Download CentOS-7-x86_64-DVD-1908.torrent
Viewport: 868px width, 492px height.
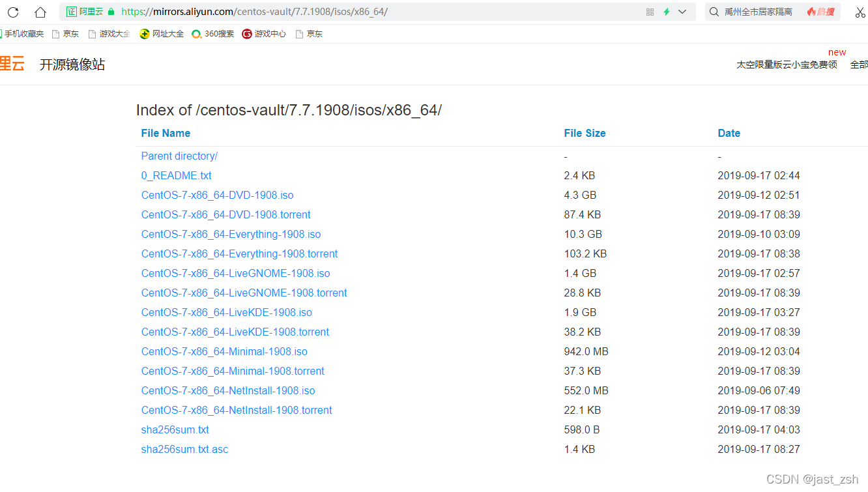[x=225, y=214]
